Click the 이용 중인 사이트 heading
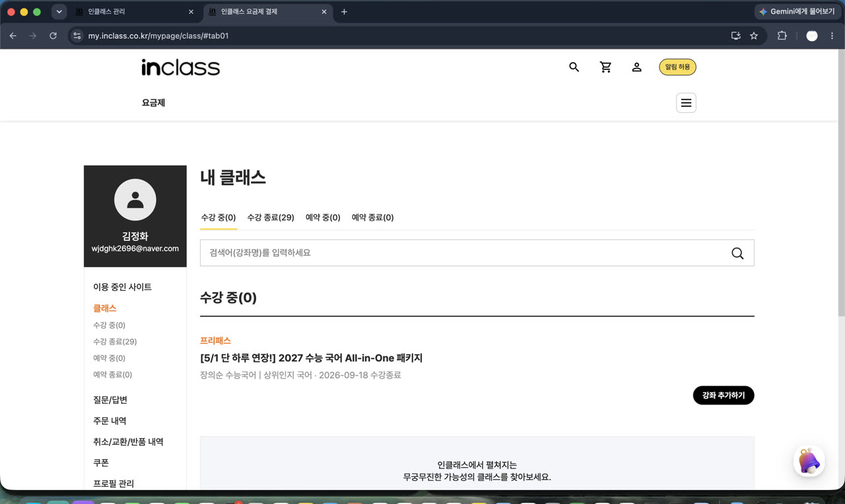Screen dimensions: 845x504 (122, 287)
